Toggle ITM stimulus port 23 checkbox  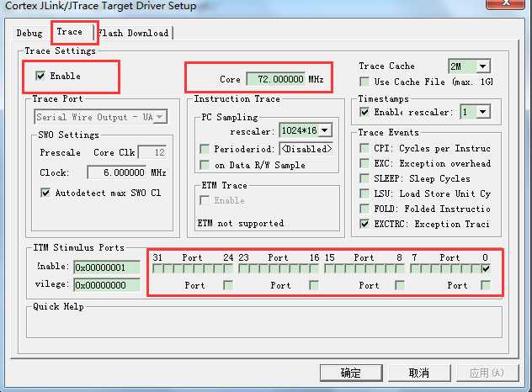(x=243, y=269)
